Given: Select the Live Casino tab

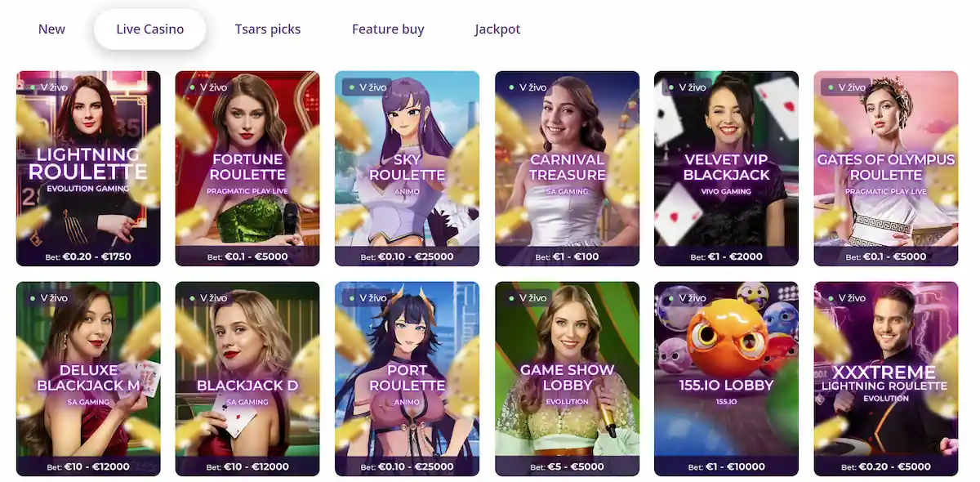Looking at the screenshot, I should tap(150, 29).
